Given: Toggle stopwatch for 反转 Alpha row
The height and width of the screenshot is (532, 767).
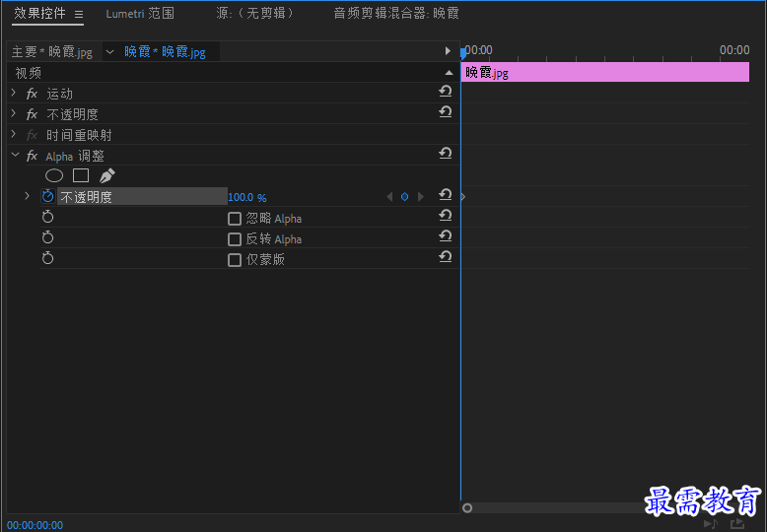Looking at the screenshot, I should pyautogui.click(x=47, y=237).
